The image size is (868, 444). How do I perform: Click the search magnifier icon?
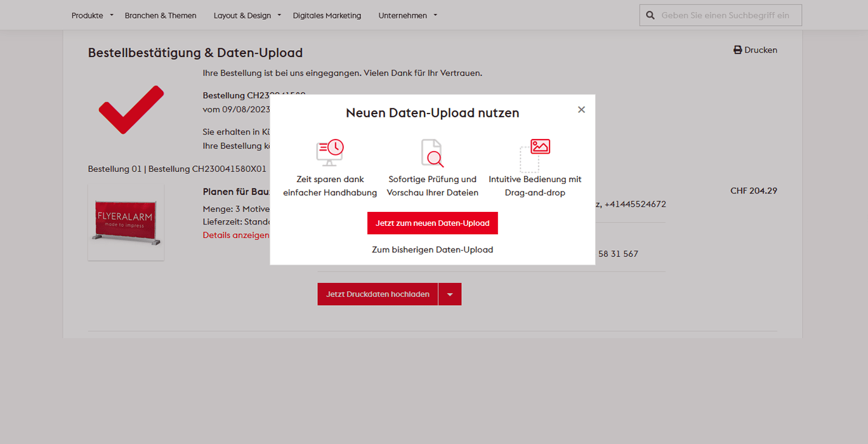coord(650,15)
